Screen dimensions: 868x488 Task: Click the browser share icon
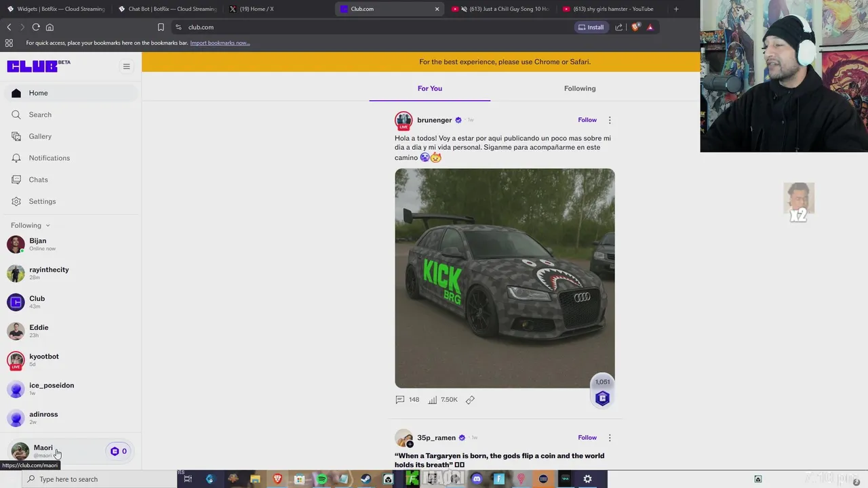618,27
